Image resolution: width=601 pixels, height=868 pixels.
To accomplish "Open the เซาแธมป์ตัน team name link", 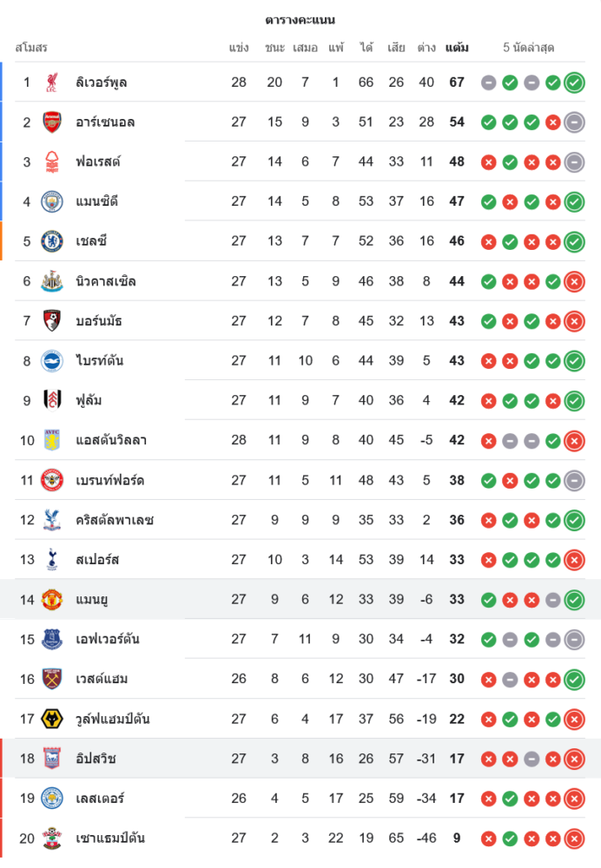I will point(110,838).
